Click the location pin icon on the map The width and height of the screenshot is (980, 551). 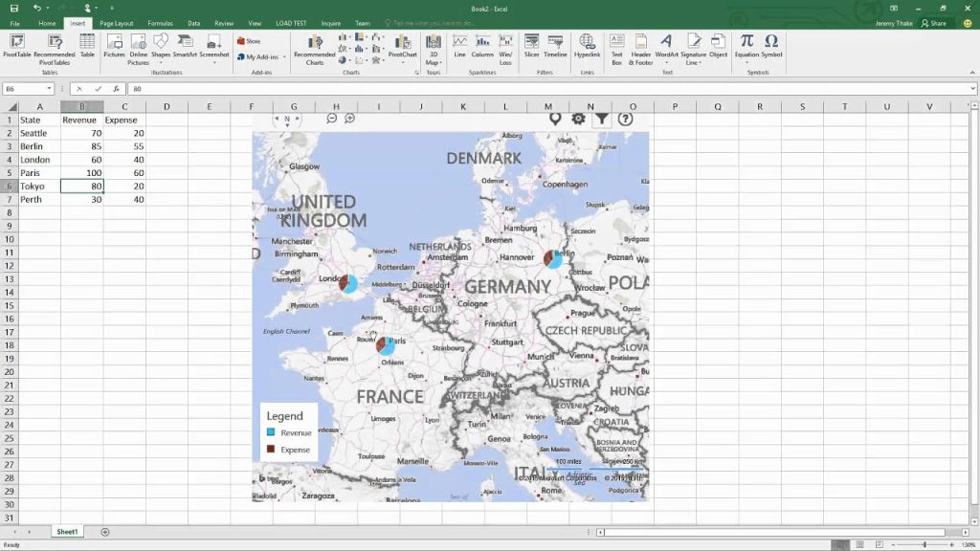557,119
